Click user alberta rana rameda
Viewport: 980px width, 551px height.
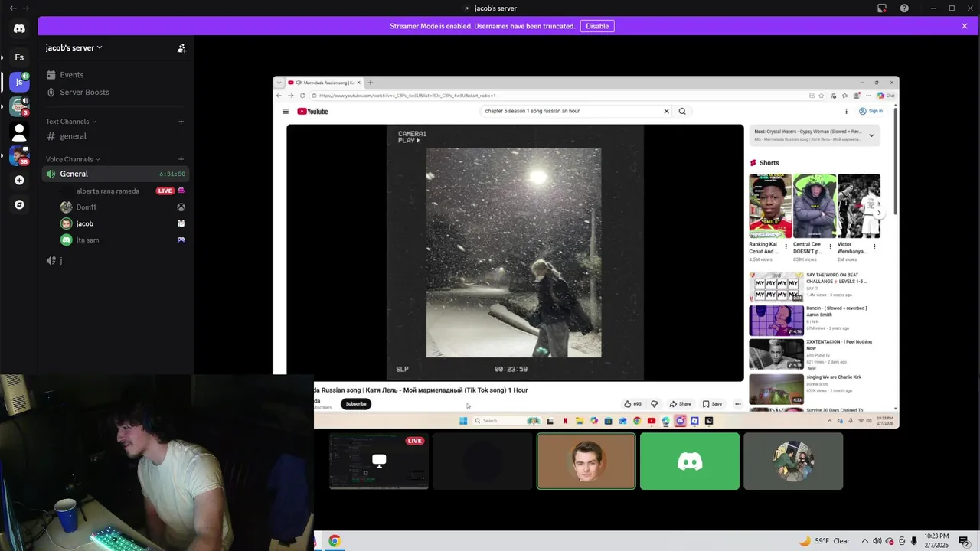click(x=108, y=191)
